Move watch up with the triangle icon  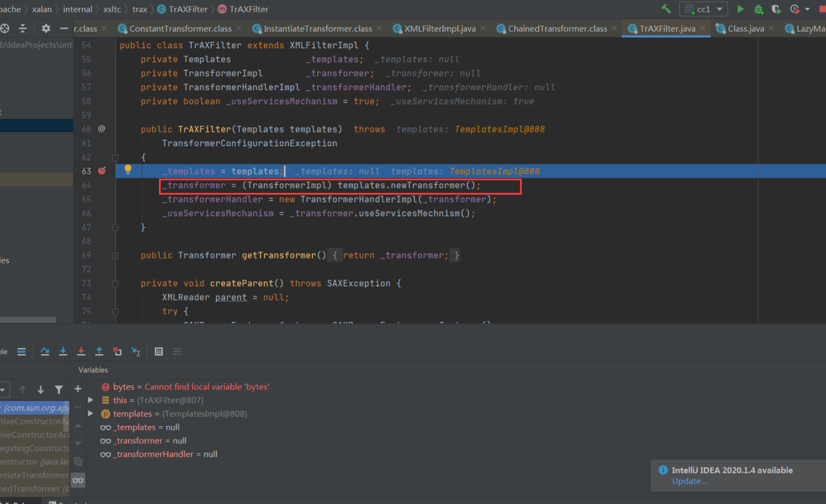point(78,426)
